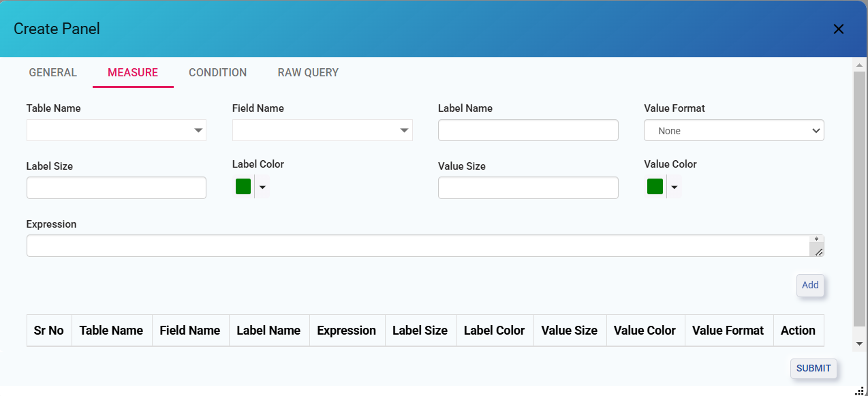Image resolution: width=868 pixels, height=396 pixels.
Task: Click the SUBMIT button
Action: pos(813,368)
